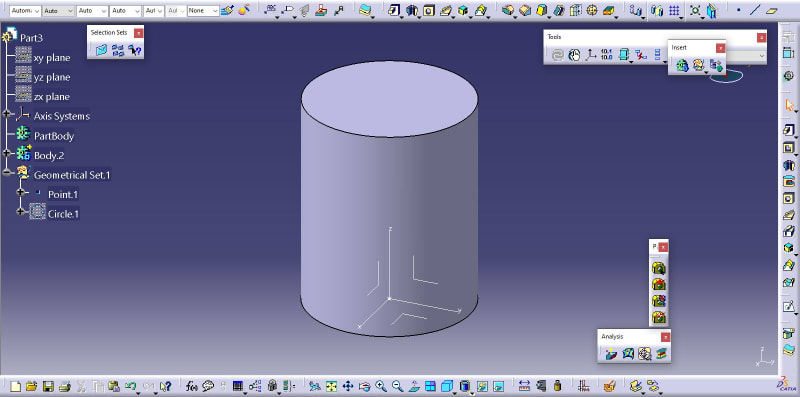Click the first icon in Selection Sets toolbar

click(102, 50)
